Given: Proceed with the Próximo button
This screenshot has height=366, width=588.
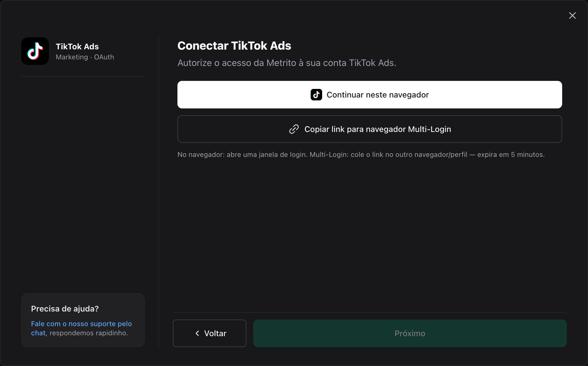Looking at the screenshot, I should coord(410,333).
